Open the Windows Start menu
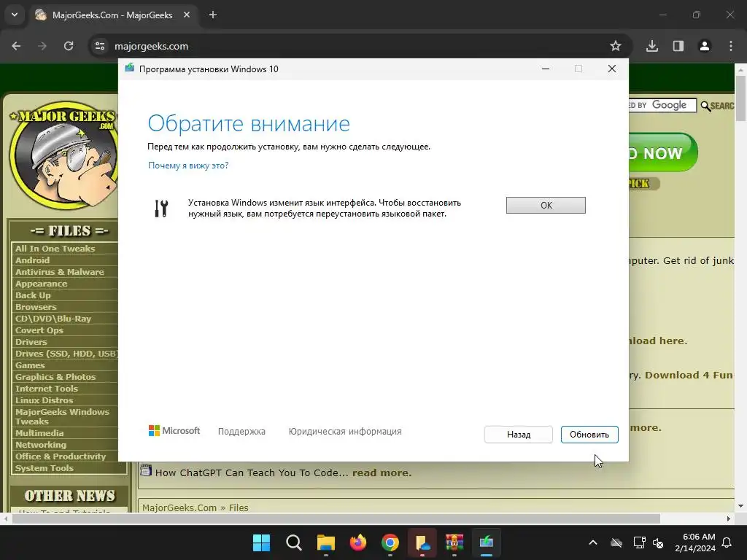This screenshot has height=560, width=747. click(261, 542)
